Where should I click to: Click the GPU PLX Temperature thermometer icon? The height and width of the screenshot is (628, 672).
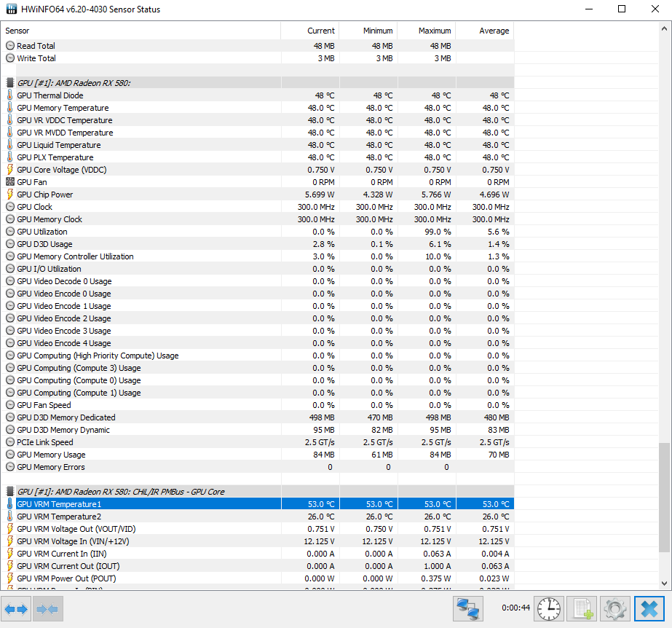click(x=10, y=157)
